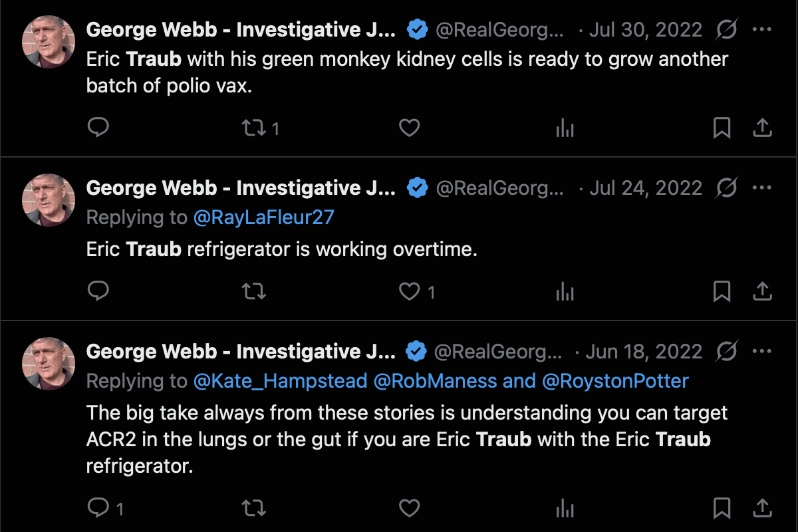Open more options on Jul 24 tweet

(x=762, y=188)
